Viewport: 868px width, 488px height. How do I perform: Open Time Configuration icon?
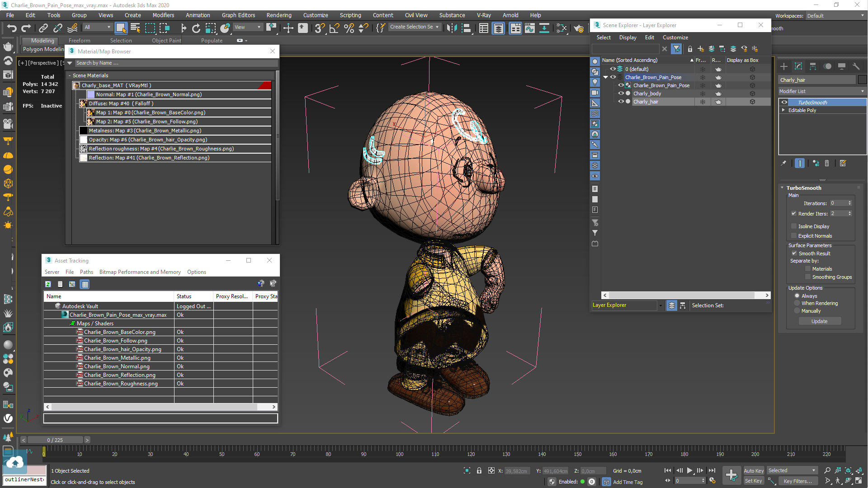[x=712, y=481]
